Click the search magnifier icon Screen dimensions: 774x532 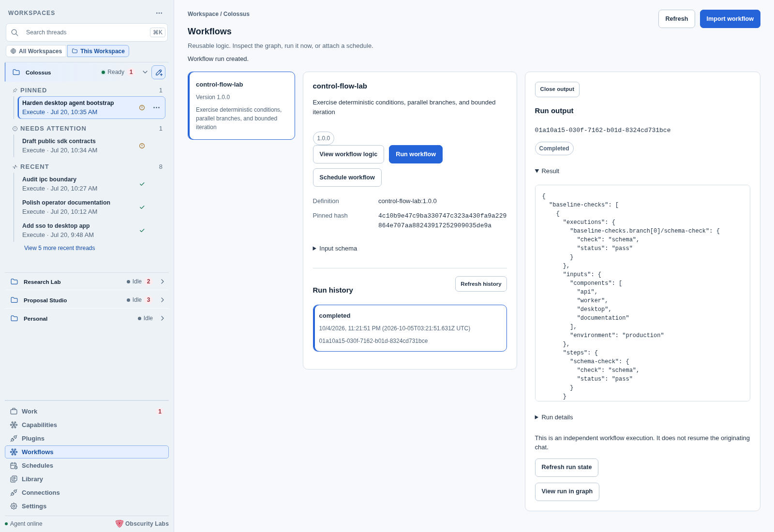(15, 32)
